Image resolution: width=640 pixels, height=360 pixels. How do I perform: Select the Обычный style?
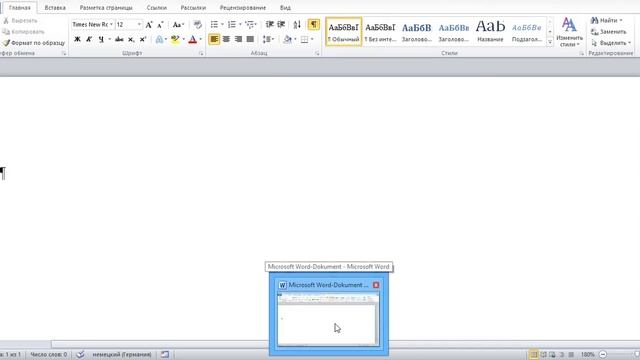tap(344, 32)
